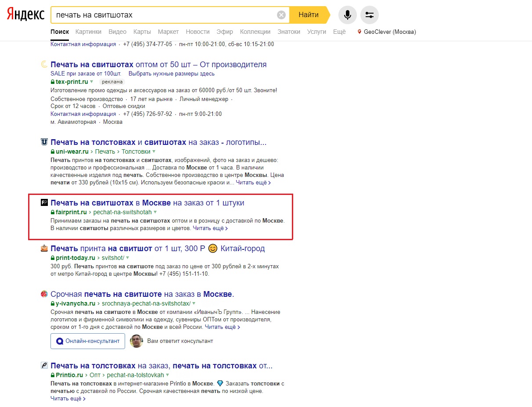Click the Толстовки breadcrumb under uni-wear.ru

(x=136, y=151)
